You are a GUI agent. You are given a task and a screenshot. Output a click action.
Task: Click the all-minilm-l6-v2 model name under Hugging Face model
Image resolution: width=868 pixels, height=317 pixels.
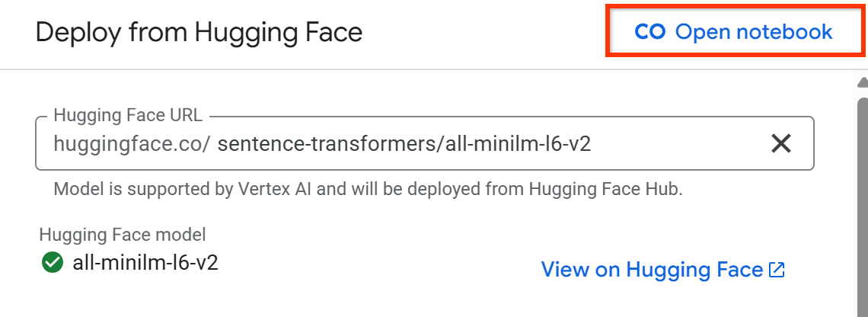[x=145, y=264]
